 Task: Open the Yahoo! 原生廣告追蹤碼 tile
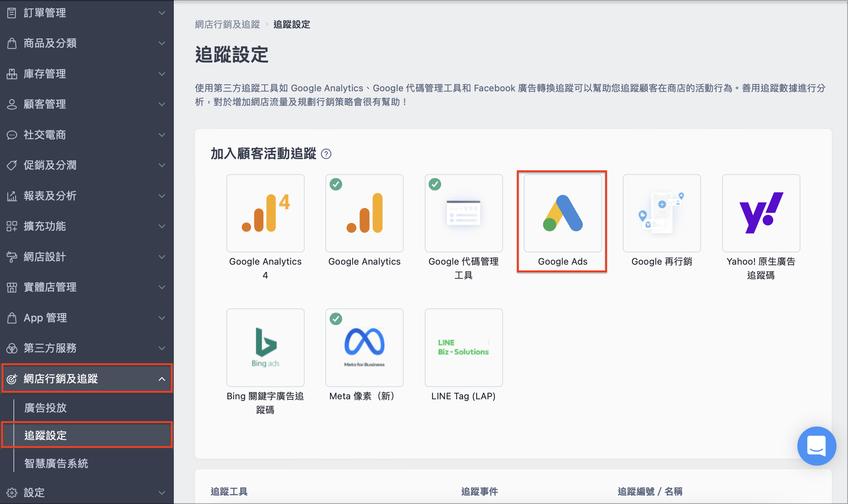click(761, 213)
